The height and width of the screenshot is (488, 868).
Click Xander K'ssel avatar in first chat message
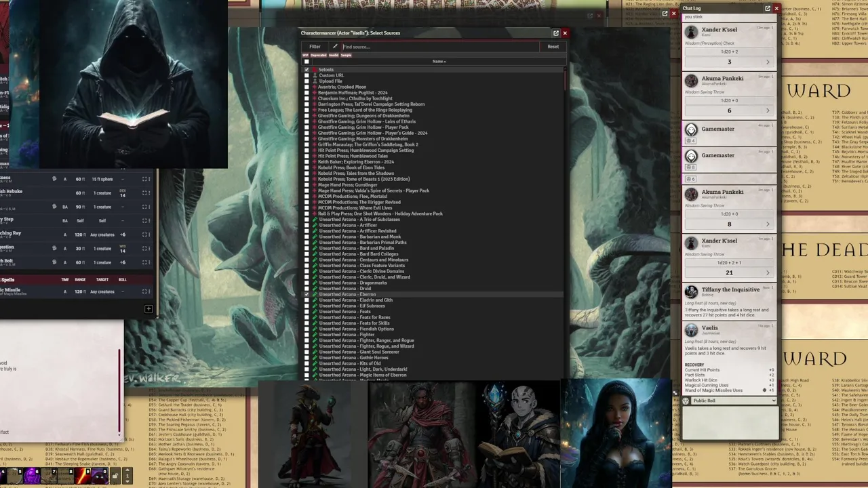click(x=691, y=32)
